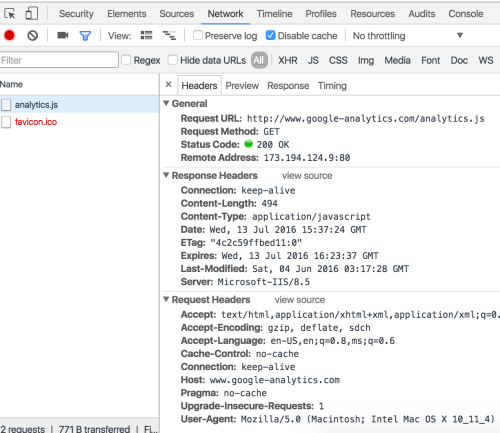The height and width of the screenshot is (433, 500).
Task: Toggle the blue filter funnel icon
Action: pyautogui.click(x=85, y=36)
